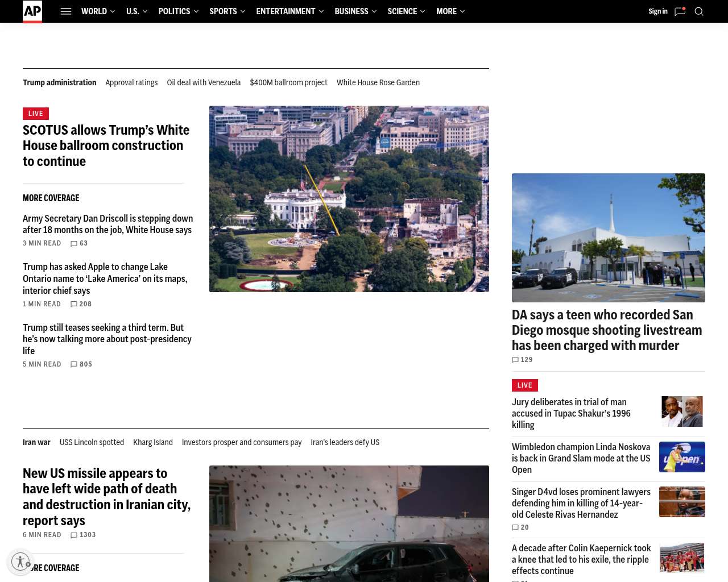Image resolution: width=728 pixels, height=582 pixels.
Task: Open the White House aerial photo
Action: click(x=349, y=199)
